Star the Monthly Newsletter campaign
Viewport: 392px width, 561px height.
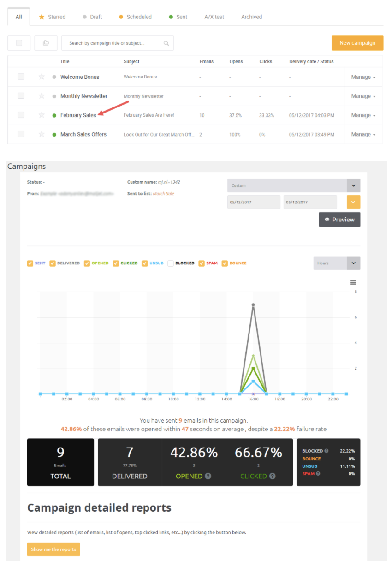point(42,96)
